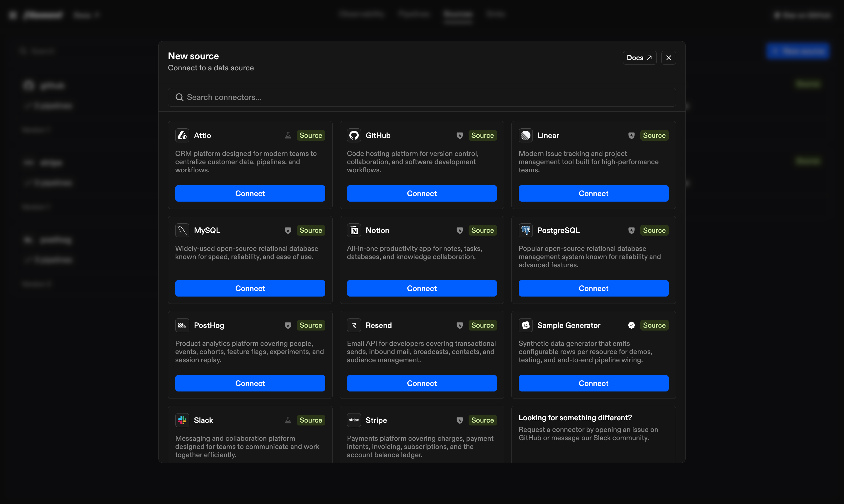Image resolution: width=844 pixels, height=504 pixels.
Task: Connect the Linear source
Action: 593,193
